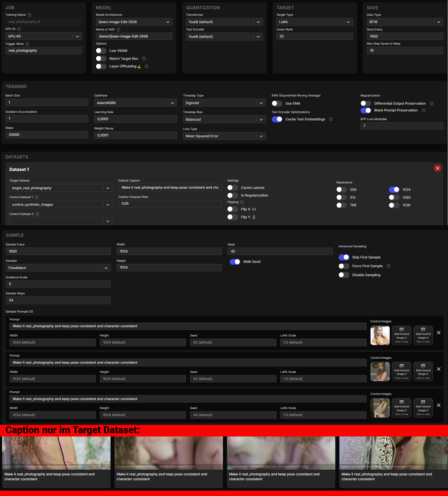This screenshot has height=496, width=448.
Task: Add Control Image 2 for first prompt
Action: pos(401,335)
